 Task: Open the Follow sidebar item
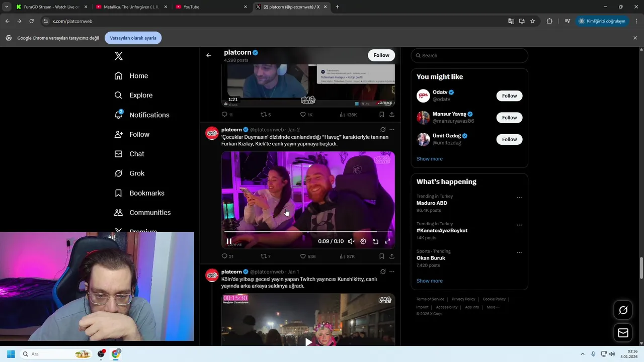tap(132, 134)
